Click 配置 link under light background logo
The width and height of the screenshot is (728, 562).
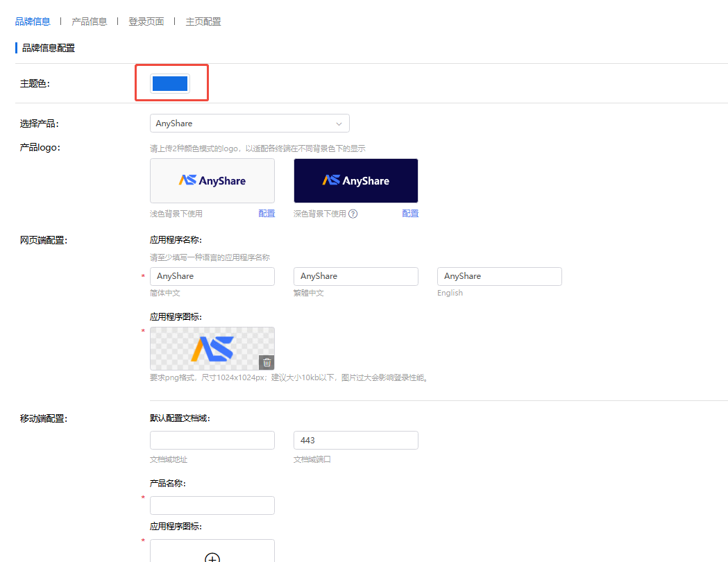tap(266, 214)
